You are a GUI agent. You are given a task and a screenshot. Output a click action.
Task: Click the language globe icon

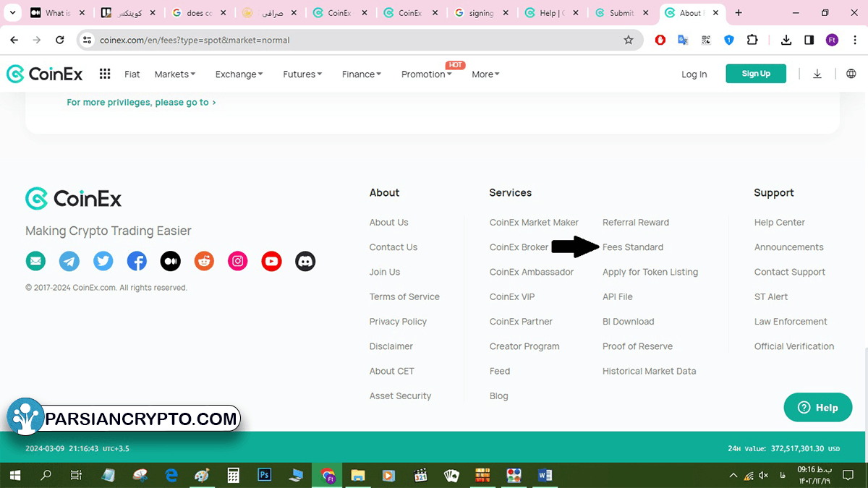[x=851, y=74]
